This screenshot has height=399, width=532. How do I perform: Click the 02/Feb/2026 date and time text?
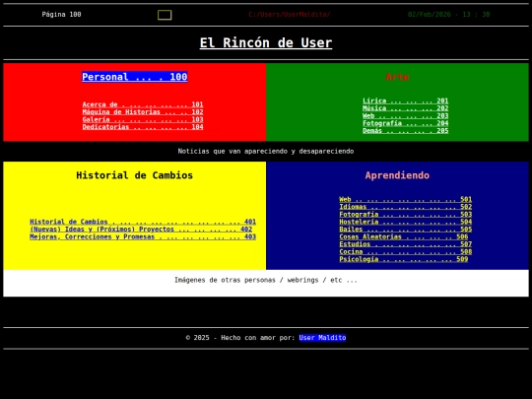449,14
